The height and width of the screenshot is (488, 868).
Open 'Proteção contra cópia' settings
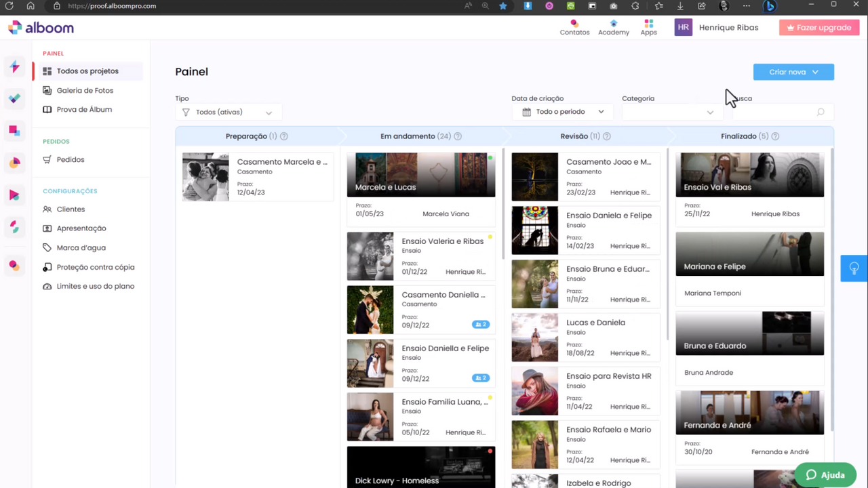(95, 267)
